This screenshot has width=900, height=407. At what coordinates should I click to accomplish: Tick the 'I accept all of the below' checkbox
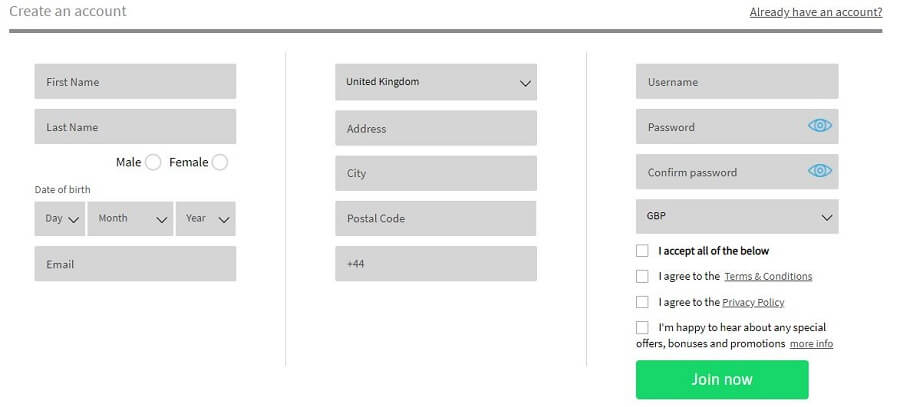click(642, 251)
